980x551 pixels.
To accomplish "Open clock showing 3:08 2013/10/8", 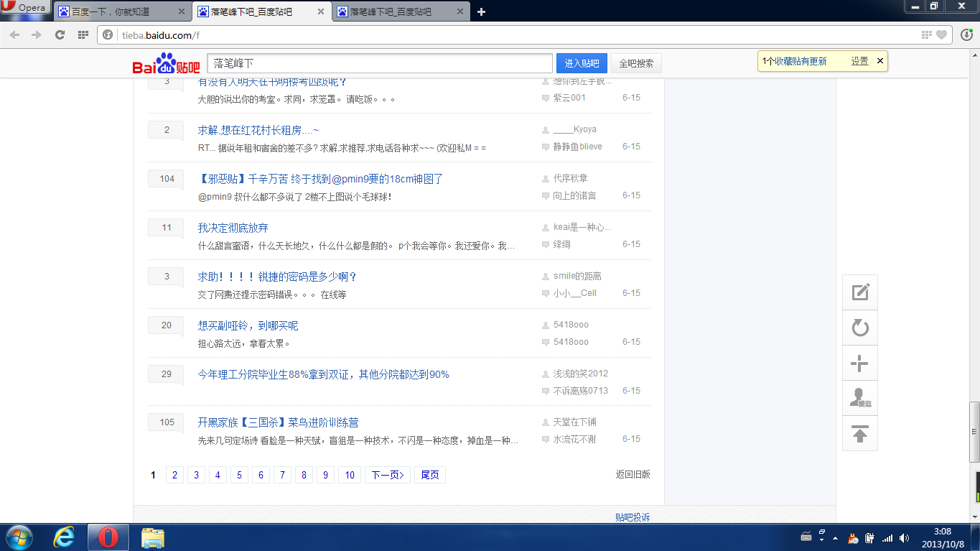I will pos(943,537).
